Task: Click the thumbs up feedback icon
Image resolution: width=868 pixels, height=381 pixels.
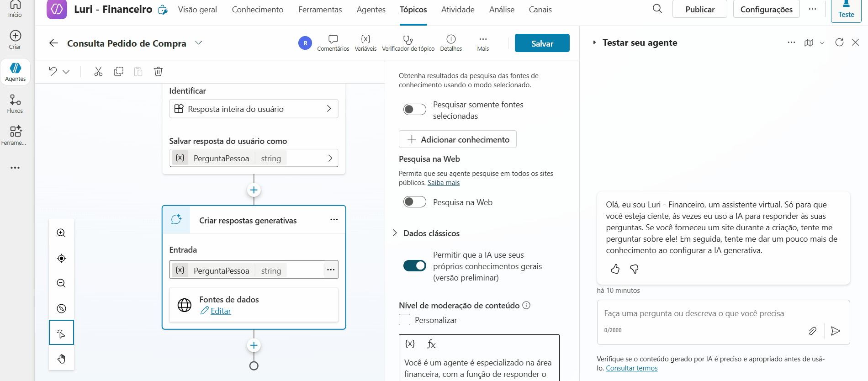Action: [615, 269]
